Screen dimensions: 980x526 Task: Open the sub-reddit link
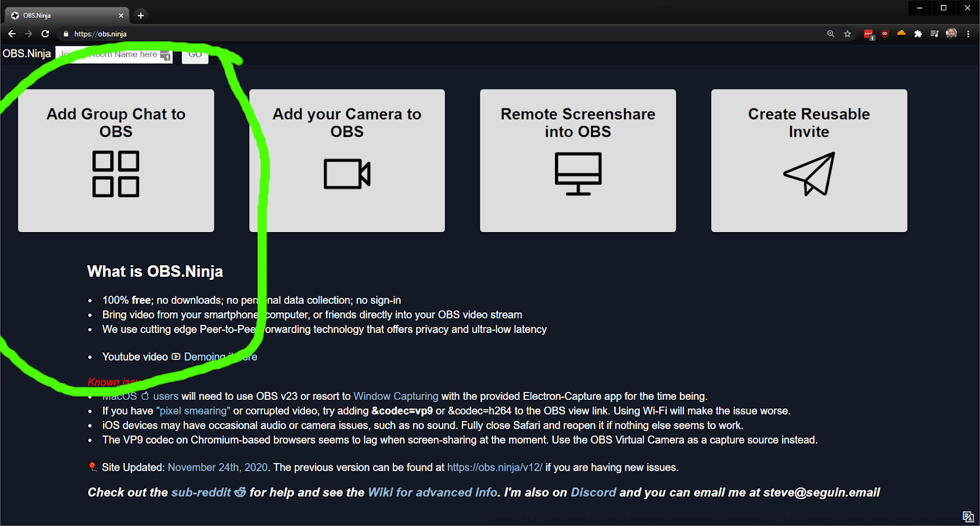pyautogui.click(x=202, y=492)
